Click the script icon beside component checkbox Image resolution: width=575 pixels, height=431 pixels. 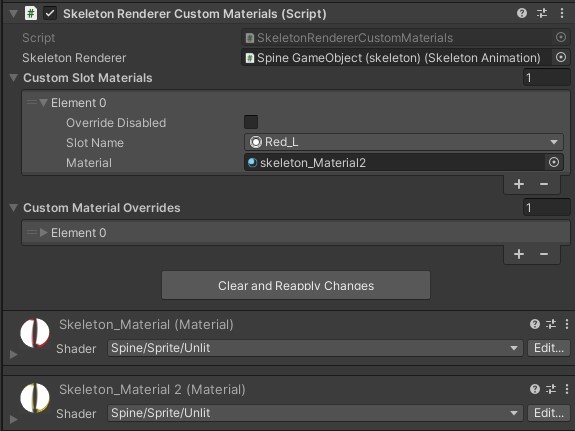click(31, 14)
